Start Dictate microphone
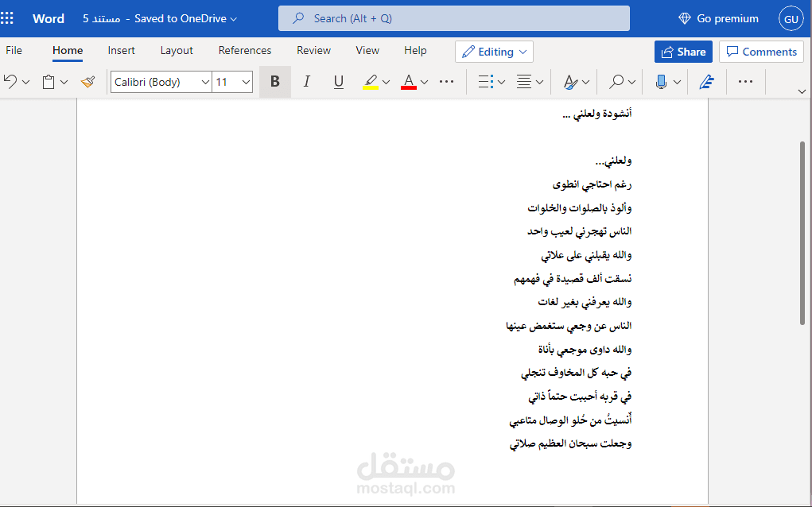Viewport: 812px width, 507px height. (661, 82)
